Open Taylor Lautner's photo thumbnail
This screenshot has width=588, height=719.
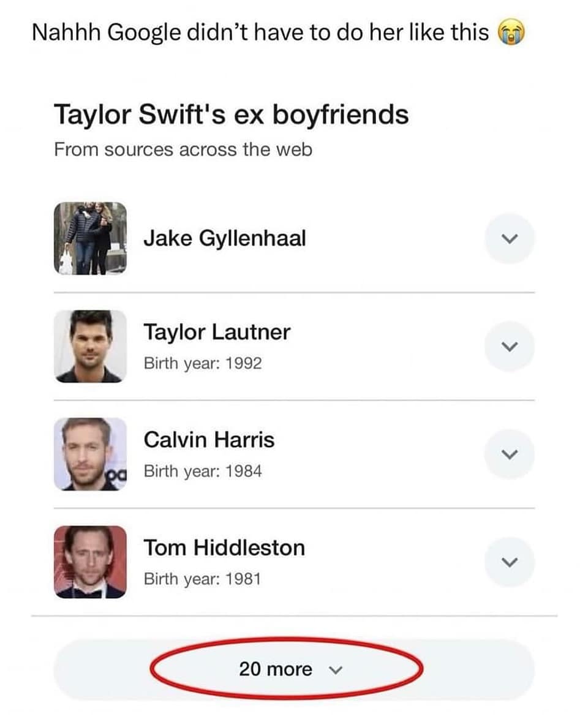click(x=90, y=346)
